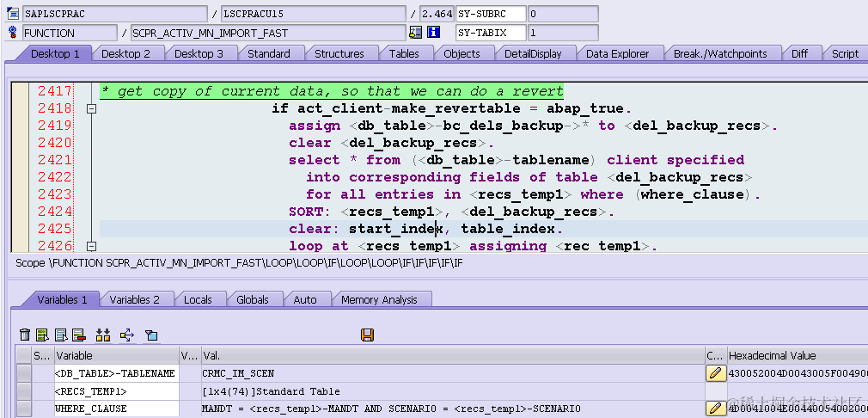The width and height of the screenshot is (868, 418).
Task: Go to Structures tab
Action: click(339, 53)
